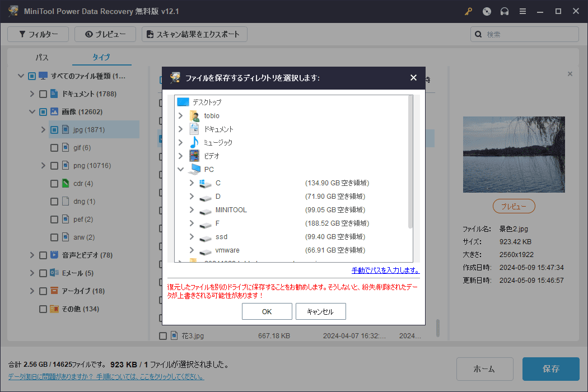588x392 pixels.
Task: Click the 手動でパスを入力します link
Action: click(x=385, y=270)
